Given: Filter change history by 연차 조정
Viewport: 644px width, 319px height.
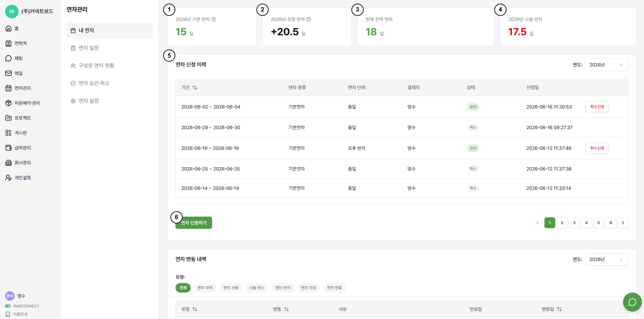Looking at the screenshot, I should coord(308,288).
